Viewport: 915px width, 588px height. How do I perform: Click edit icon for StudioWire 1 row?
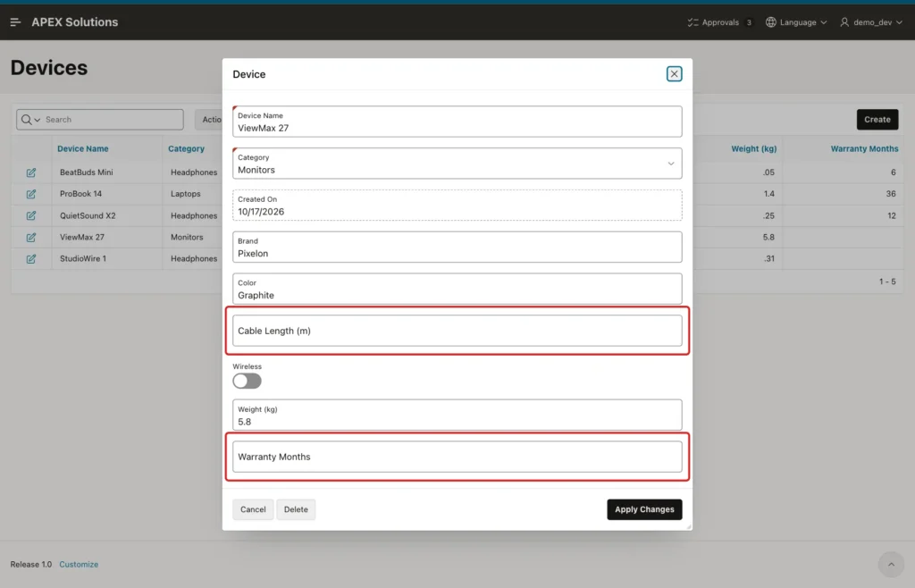pos(31,259)
